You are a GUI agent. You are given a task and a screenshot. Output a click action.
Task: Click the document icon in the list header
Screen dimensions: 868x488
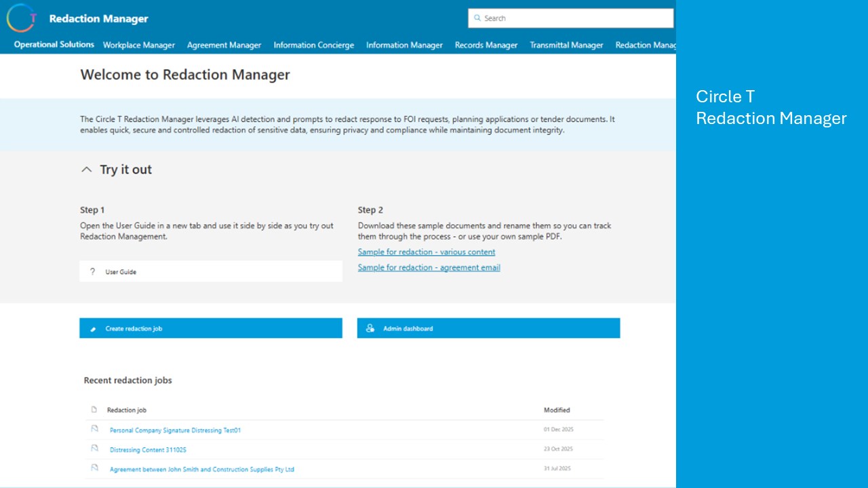(x=94, y=409)
